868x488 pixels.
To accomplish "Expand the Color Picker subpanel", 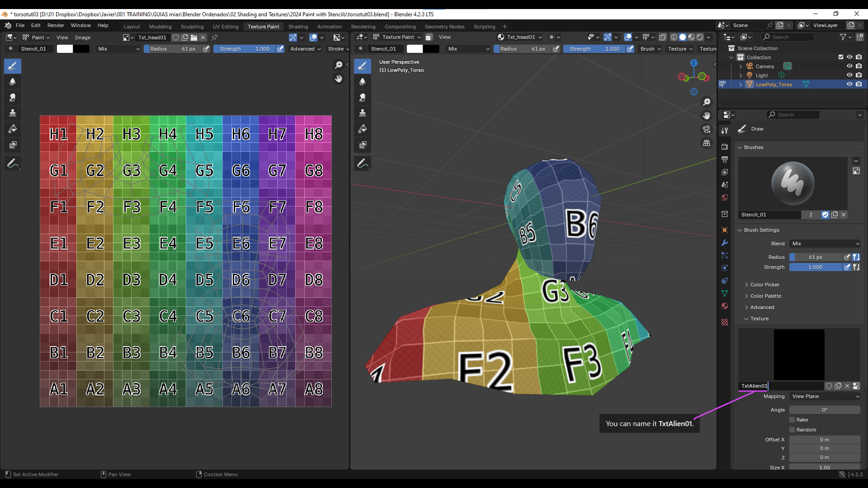I will (764, 285).
